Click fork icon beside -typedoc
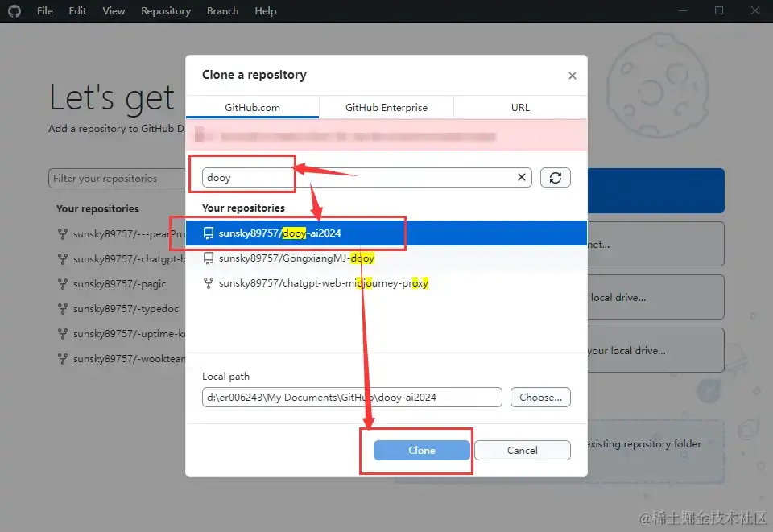773x532 pixels. click(x=63, y=309)
